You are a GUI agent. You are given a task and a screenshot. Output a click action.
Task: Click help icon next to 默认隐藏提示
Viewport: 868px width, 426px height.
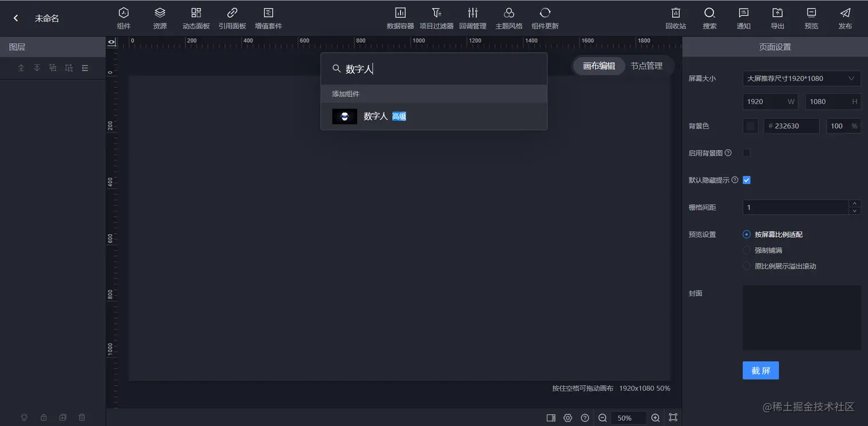(735, 180)
